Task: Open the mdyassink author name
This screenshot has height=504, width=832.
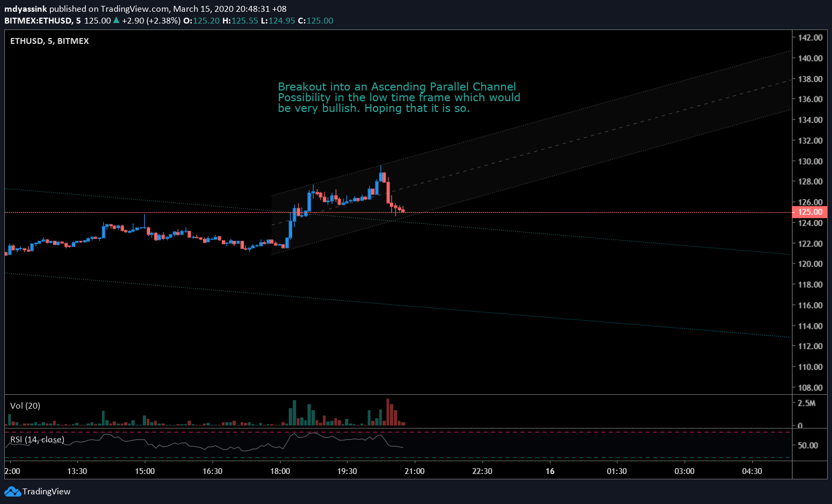Action: (26, 9)
